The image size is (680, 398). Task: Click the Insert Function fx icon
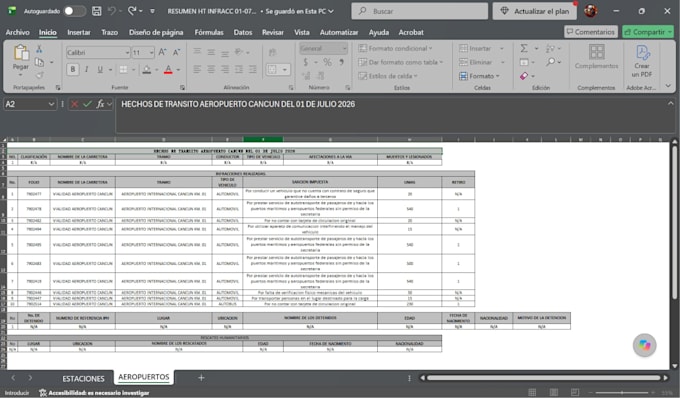pos(100,104)
